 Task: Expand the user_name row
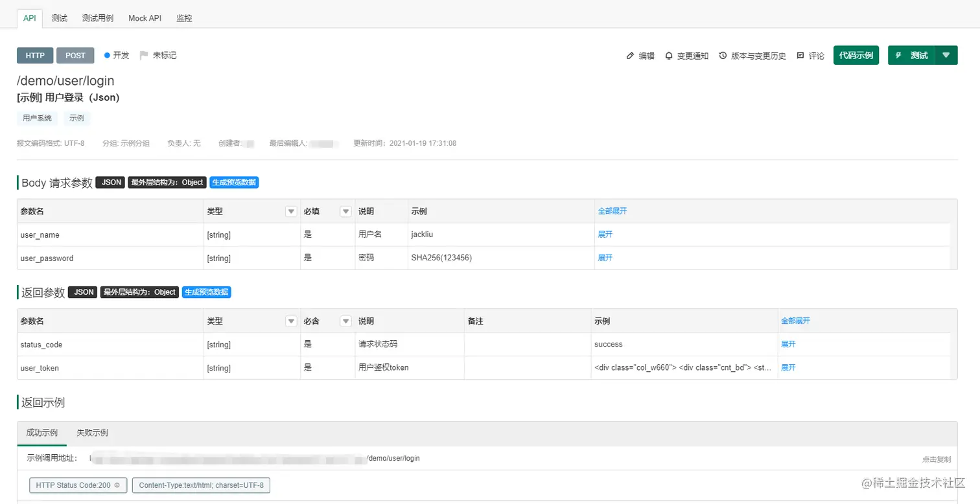pos(605,235)
